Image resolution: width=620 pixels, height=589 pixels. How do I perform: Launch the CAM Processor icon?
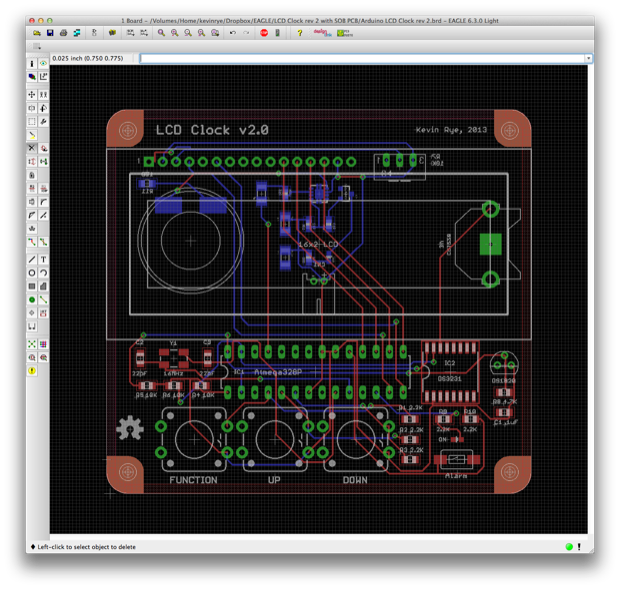click(77, 33)
